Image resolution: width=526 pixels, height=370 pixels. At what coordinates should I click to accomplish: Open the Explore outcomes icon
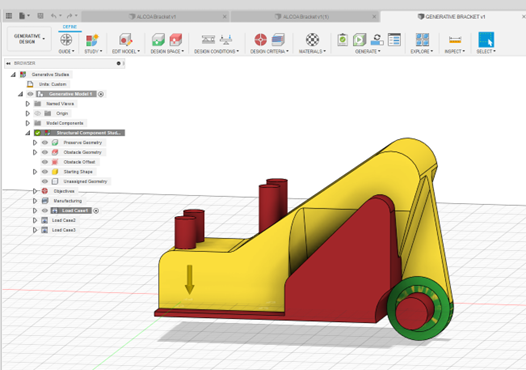coord(422,40)
